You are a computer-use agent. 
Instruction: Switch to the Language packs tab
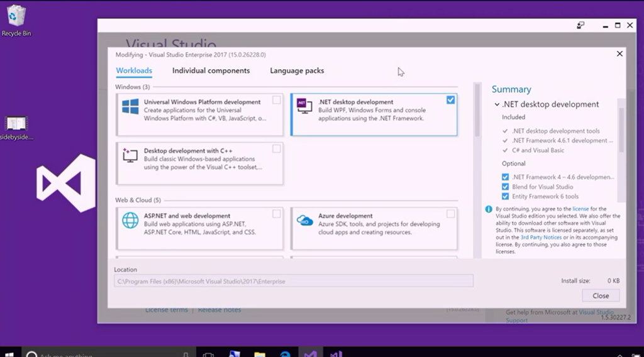point(297,71)
